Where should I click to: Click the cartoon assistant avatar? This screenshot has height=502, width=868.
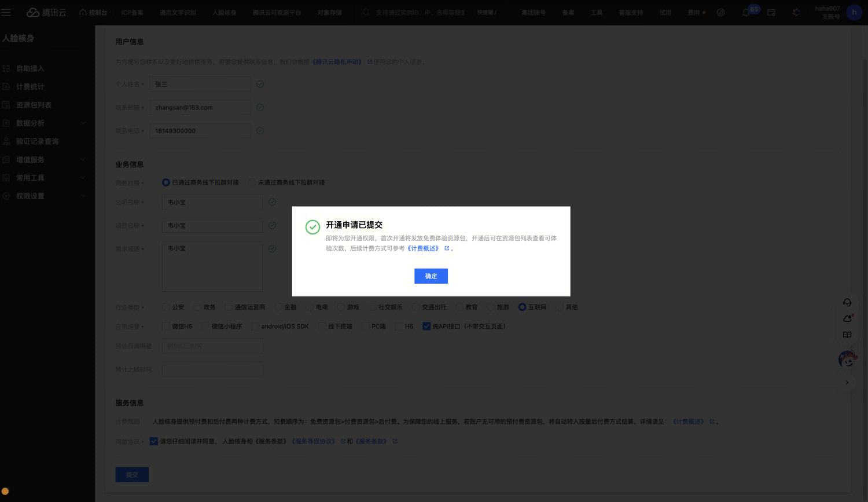point(847,359)
